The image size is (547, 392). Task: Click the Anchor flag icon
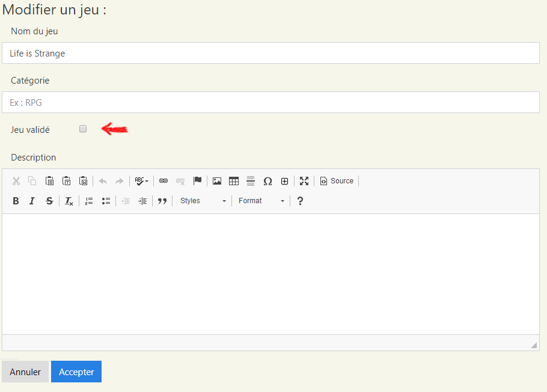(x=197, y=181)
